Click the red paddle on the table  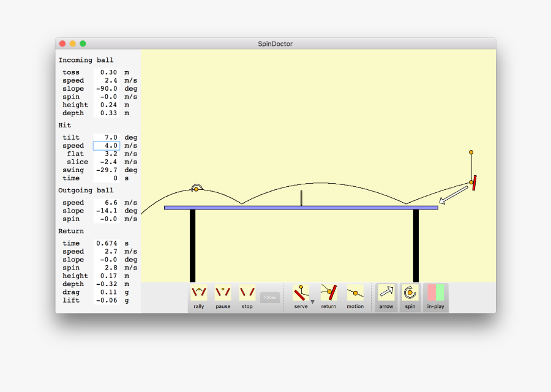click(474, 183)
